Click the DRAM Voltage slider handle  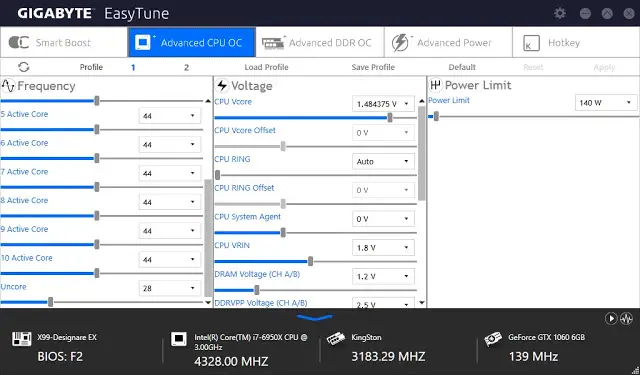click(x=256, y=290)
